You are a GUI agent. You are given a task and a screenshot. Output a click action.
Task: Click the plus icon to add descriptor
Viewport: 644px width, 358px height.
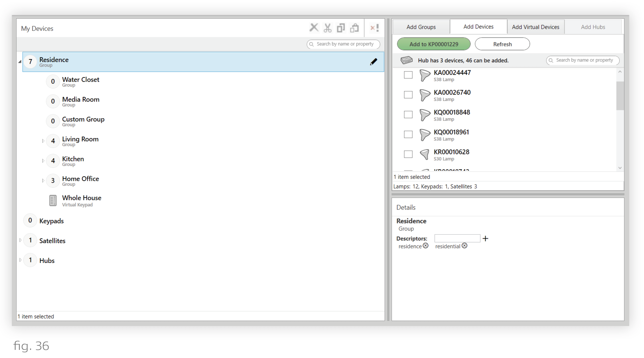coord(485,239)
